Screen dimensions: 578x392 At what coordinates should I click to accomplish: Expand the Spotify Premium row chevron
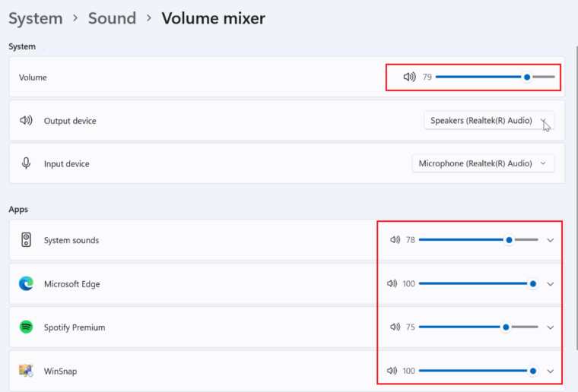(x=551, y=327)
